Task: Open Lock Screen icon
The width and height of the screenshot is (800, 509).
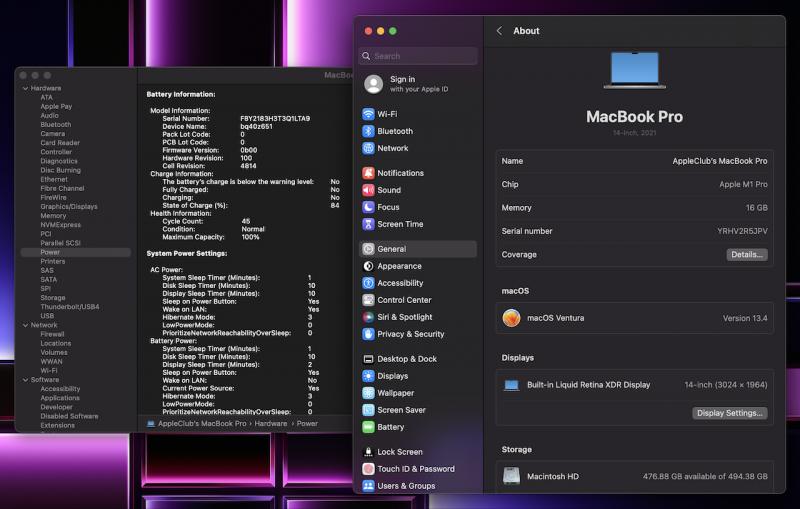Action: pos(368,452)
